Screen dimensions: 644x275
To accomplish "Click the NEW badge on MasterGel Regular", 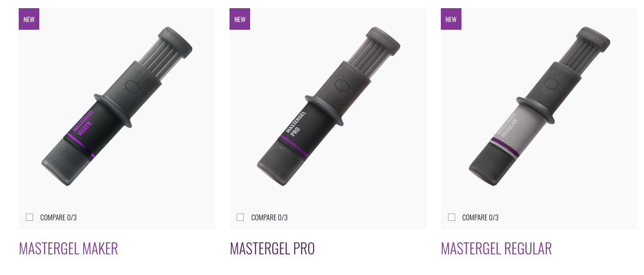I will (x=451, y=19).
